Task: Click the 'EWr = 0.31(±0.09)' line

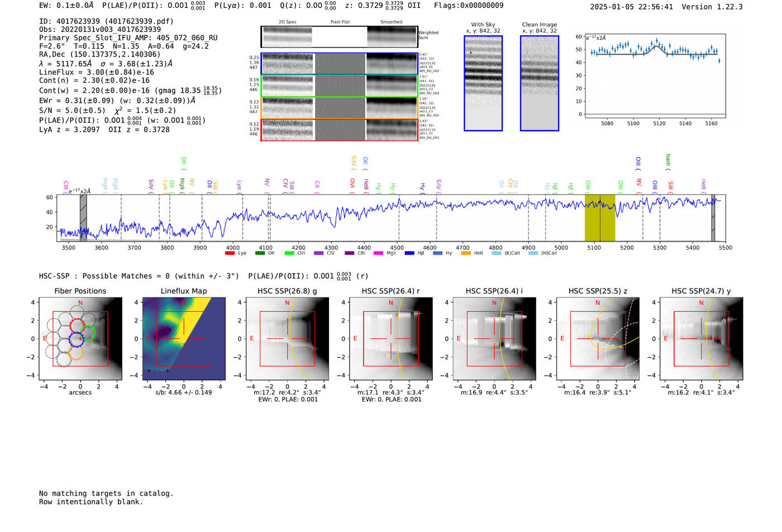Action: coord(117,100)
